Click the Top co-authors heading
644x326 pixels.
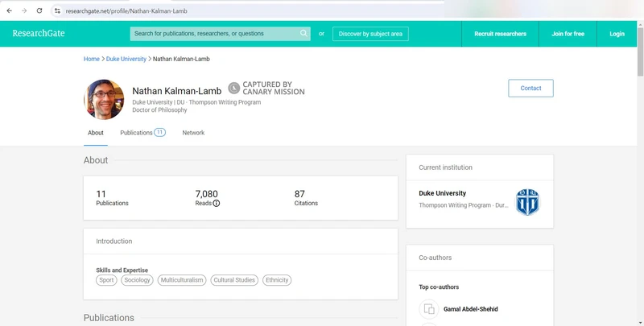coord(439,287)
